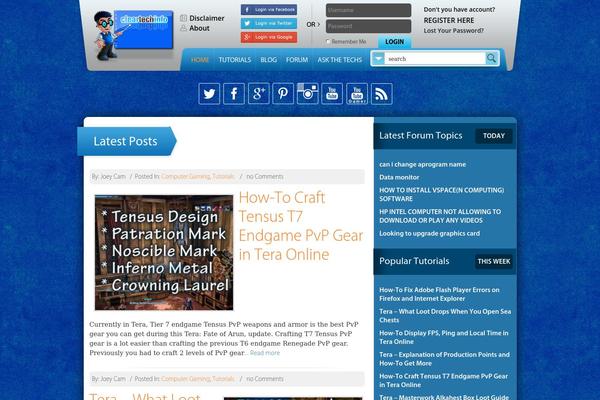Click Lost Your Password link
The width and height of the screenshot is (600, 400).
[x=453, y=31]
